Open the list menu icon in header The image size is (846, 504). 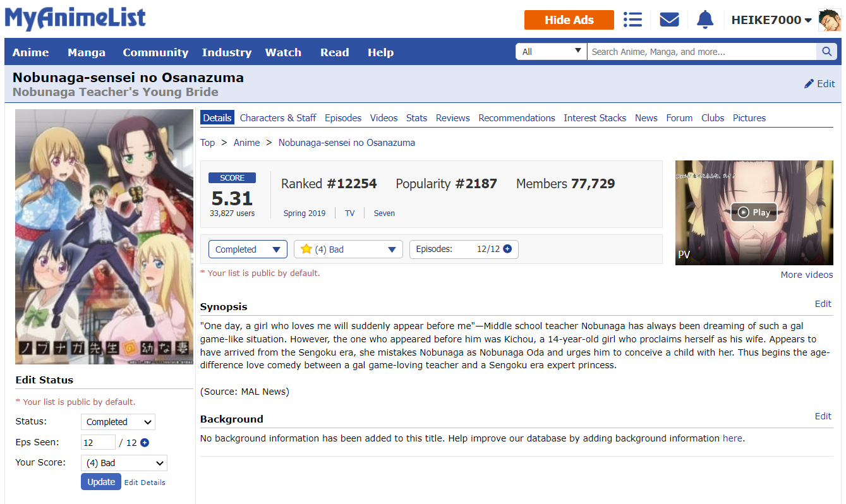point(632,20)
